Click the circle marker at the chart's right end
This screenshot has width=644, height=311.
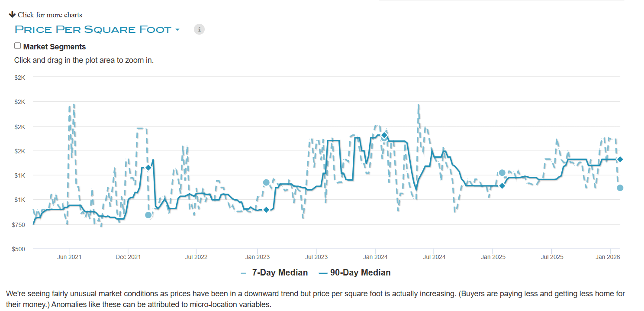620,188
